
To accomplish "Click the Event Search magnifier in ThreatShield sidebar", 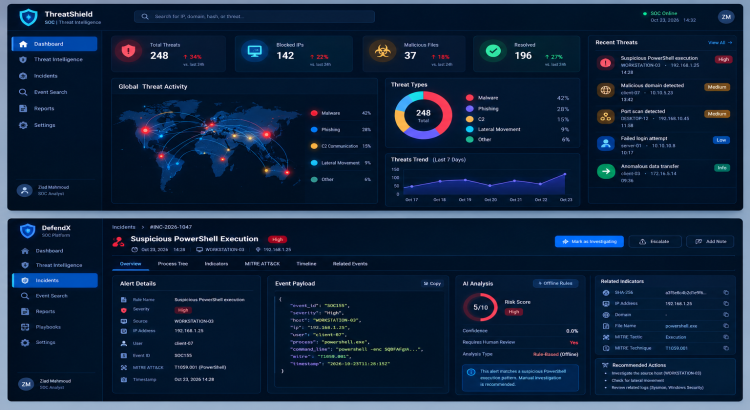I will (23, 92).
